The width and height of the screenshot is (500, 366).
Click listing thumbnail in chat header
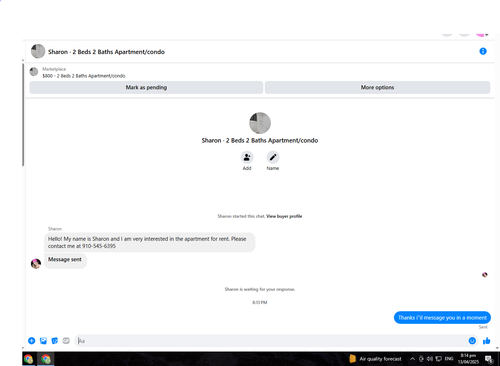pos(38,51)
